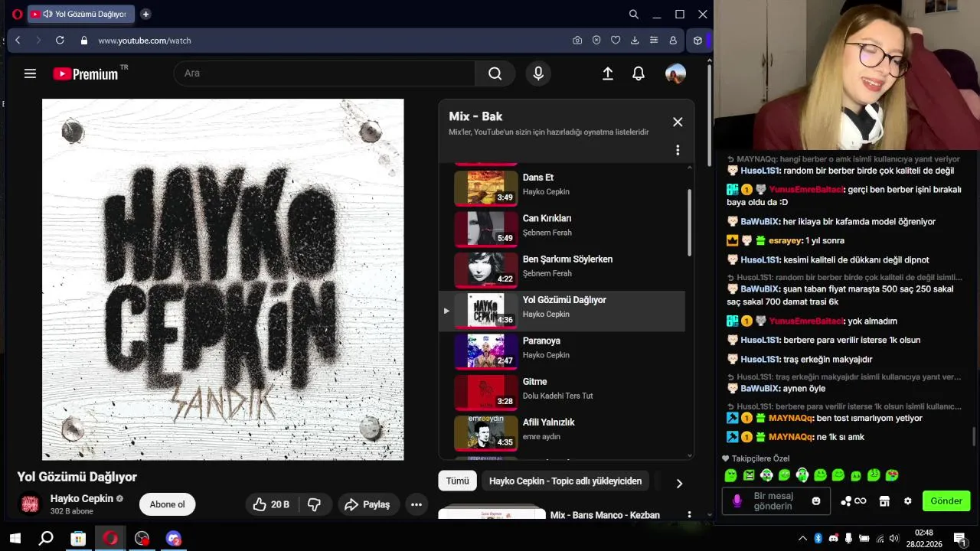Subscribe via Abone ol button
The width and height of the screenshot is (980, 551).
tap(168, 504)
